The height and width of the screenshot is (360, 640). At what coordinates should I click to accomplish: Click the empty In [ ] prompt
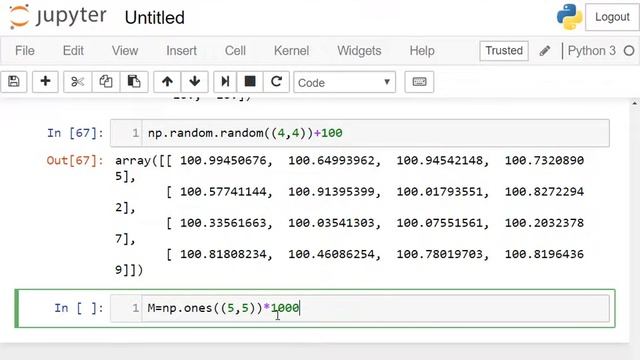[x=79, y=308]
